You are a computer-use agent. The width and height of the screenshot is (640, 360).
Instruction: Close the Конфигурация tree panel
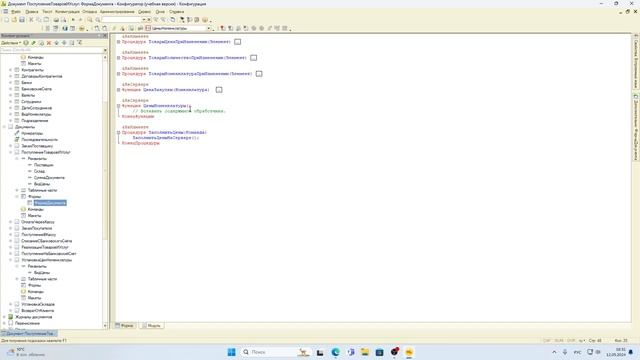coord(105,36)
